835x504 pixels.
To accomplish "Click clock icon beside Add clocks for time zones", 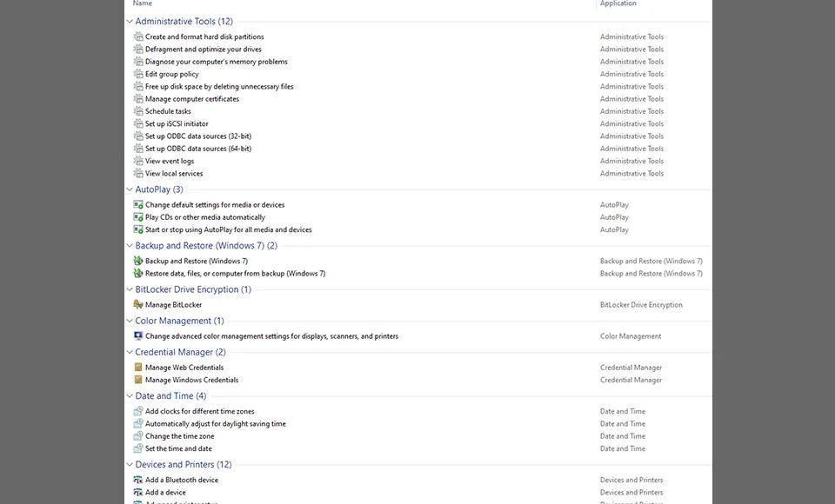I will 138,411.
